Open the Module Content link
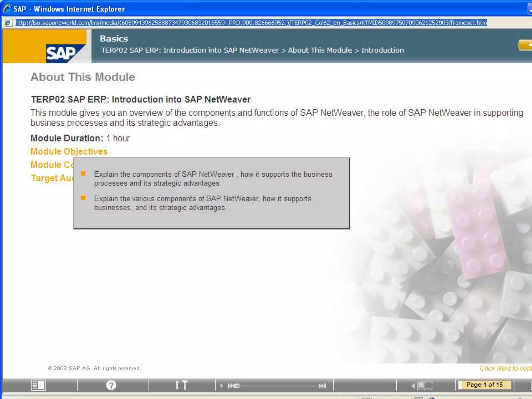This screenshot has height=399, width=532. pos(52,165)
